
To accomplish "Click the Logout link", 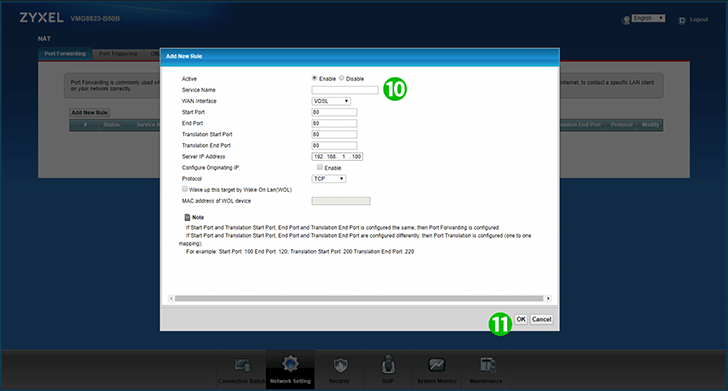I will 699,20.
